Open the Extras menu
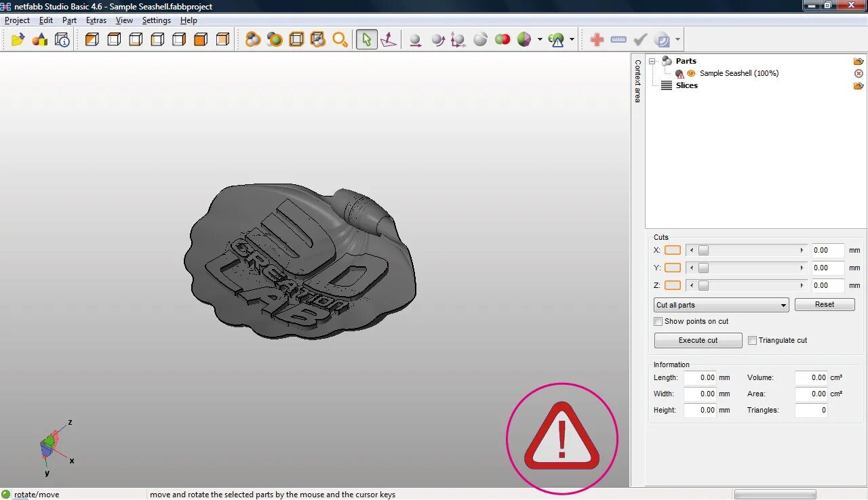Viewport: 868px width, 500px height. pyautogui.click(x=96, y=20)
